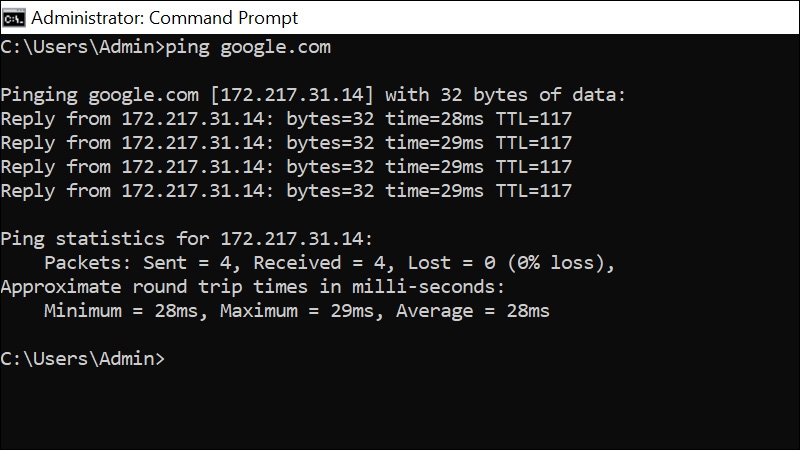Click the 'Pinging google.com' output line
The width and height of the screenshot is (800, 450).
pyautogui.click(x=313, y=95)
